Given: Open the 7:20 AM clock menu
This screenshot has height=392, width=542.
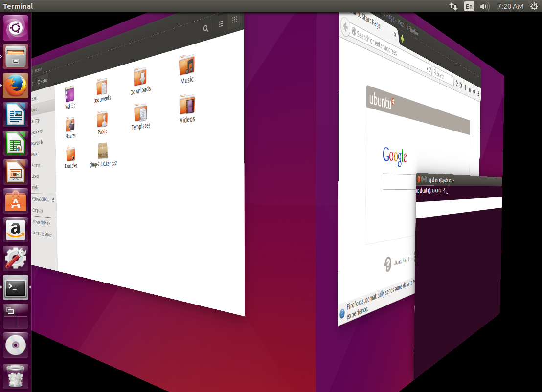Looking at the screenshot, I should coord(510,6).
